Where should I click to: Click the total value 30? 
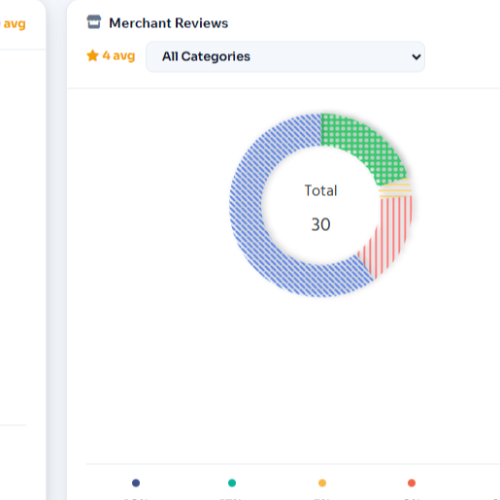tap(321, 224)
